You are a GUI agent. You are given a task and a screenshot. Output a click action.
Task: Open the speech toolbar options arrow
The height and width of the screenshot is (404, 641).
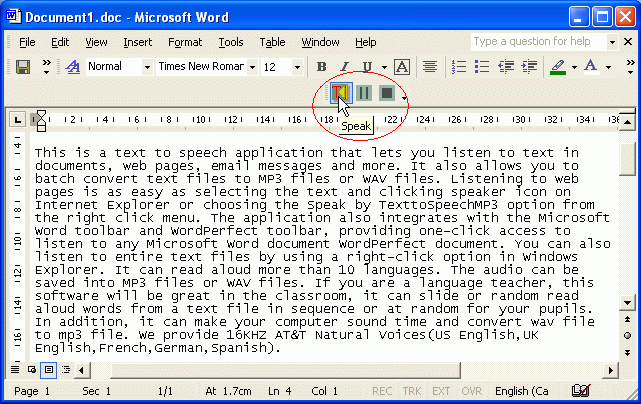click(404, 98)
